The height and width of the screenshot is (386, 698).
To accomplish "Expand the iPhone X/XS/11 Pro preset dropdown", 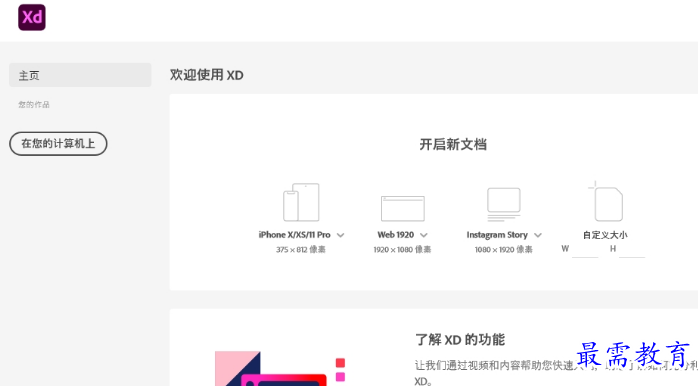I will click(341, 235).
